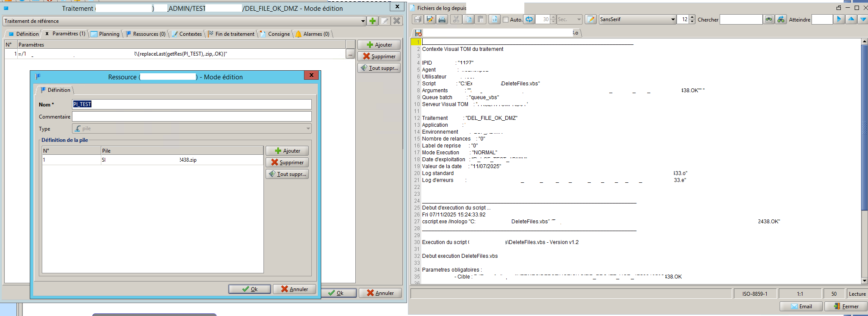Viewport: 868px width, 316px height.
Task: Click the blue right arrow go-to icon
Action: pyautogui.click(x=839, y=19)
